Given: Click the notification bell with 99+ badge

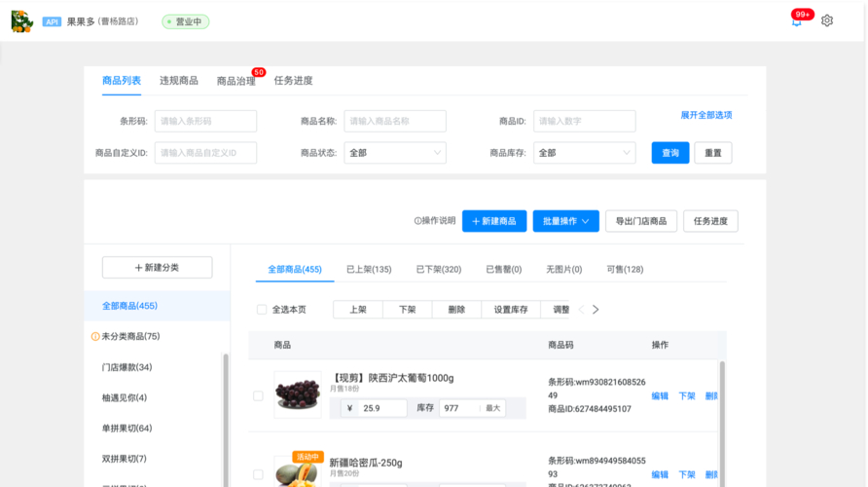Looking at the screenshot, I should click(x=797, y=21).
